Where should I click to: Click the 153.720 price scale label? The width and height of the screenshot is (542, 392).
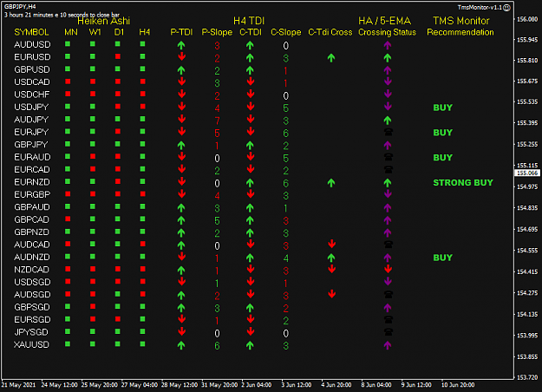527,377
